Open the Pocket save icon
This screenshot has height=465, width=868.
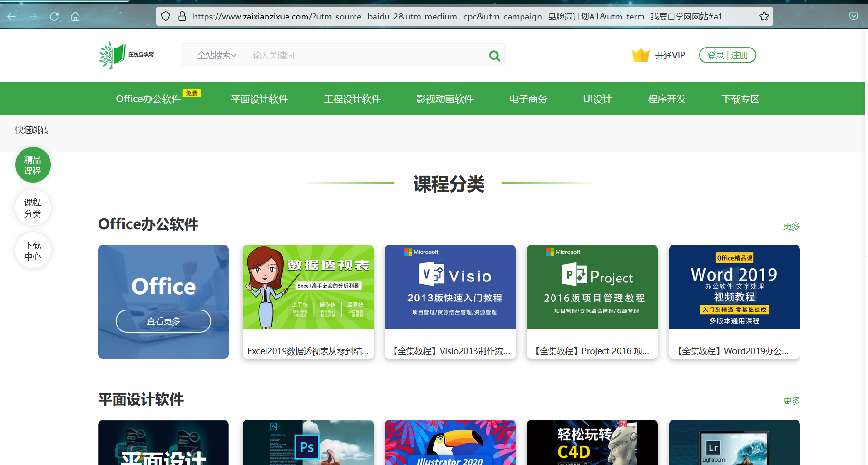[854, 17]
